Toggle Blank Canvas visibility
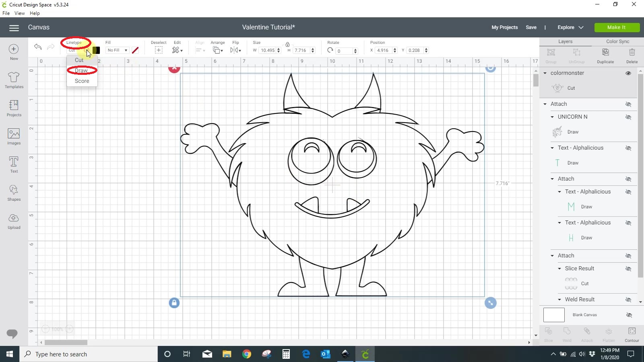 [x=629, y=315]
